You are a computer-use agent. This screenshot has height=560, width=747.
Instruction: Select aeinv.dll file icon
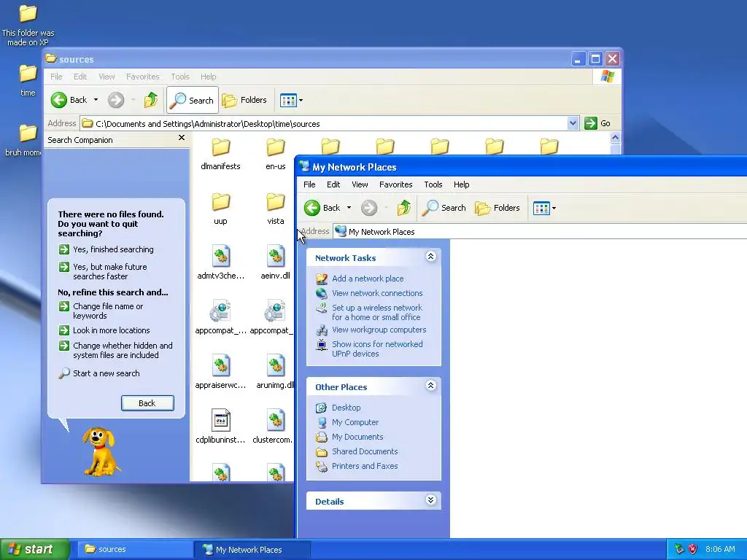point(275,256)
